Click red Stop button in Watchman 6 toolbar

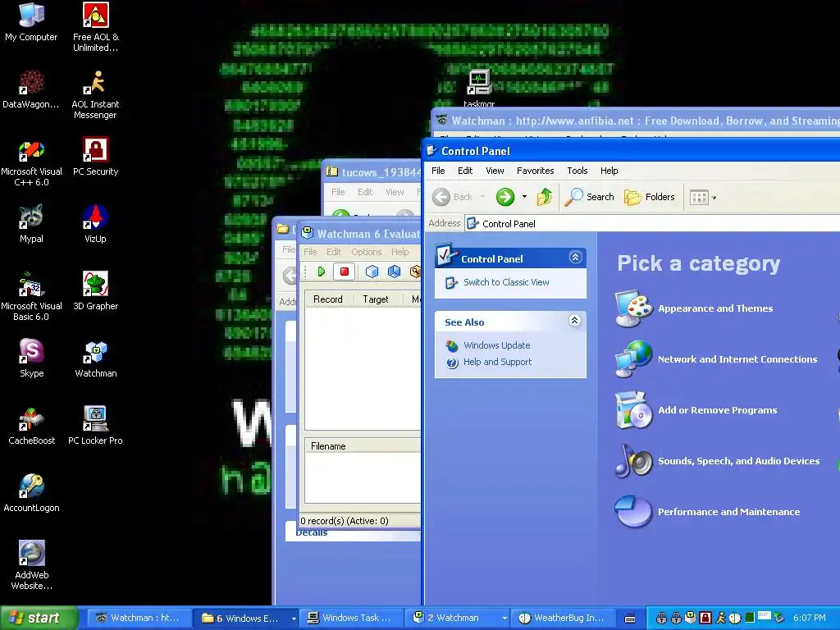click(x=345, y=272)
